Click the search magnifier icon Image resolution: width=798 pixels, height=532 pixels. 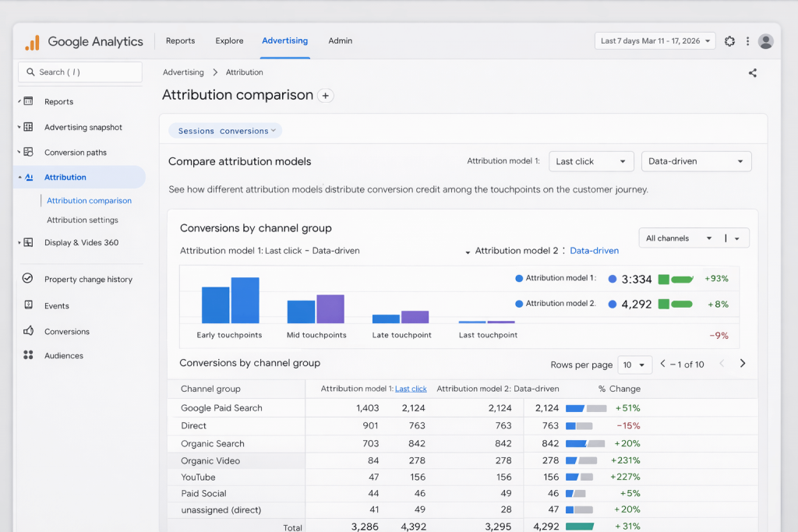tap(30, 72)
